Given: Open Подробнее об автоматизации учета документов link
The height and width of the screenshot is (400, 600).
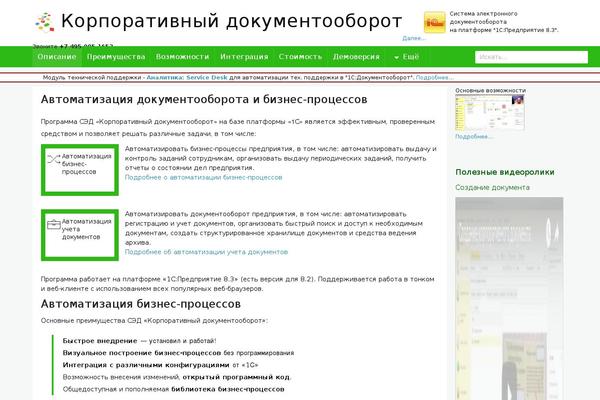Looking at the screenshot, I should pos(206,252).
